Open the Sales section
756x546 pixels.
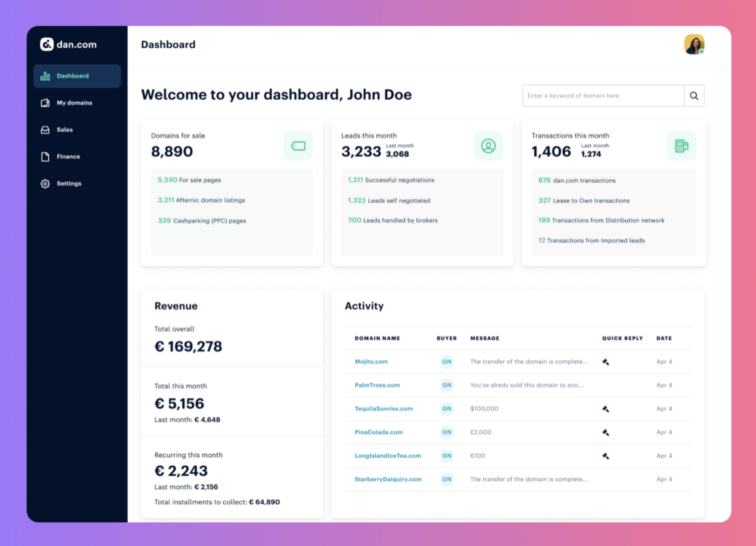[x=64, y=130]
